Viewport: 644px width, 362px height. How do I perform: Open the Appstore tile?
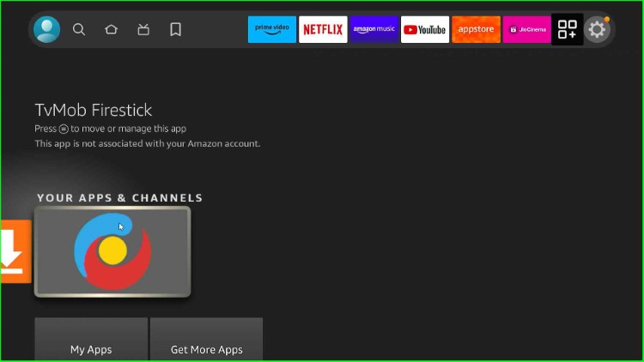point(476,29)
